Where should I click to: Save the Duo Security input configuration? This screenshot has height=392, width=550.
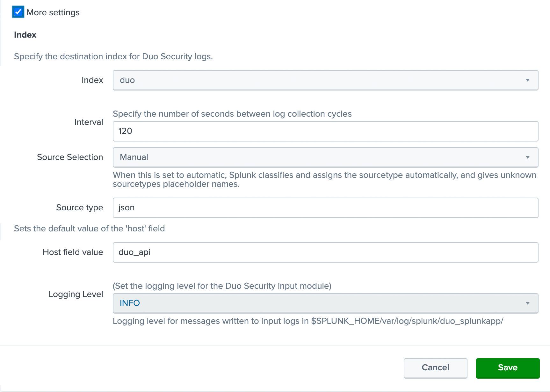[507, 368]
